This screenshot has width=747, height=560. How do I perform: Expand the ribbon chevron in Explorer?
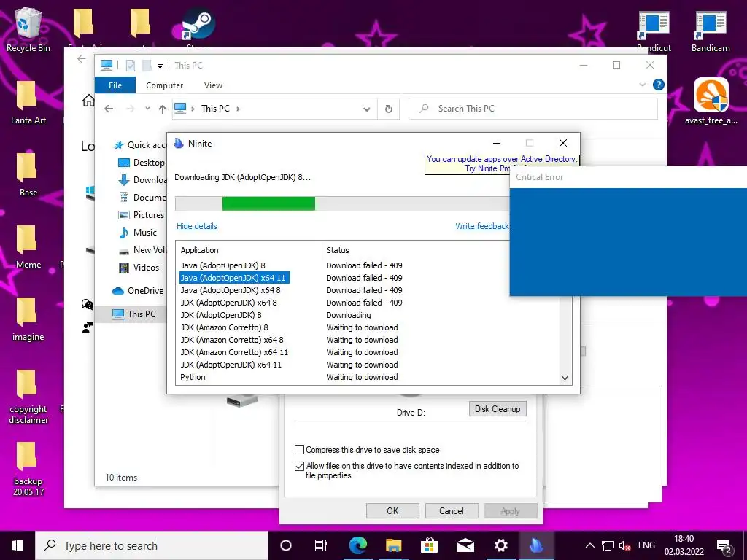tap(642, 85)
